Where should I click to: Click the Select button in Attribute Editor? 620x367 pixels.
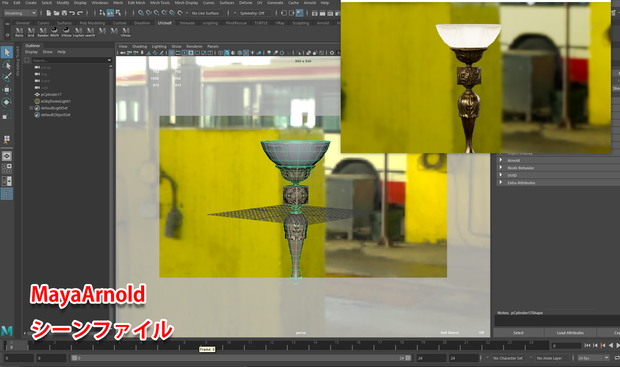point(518,333)
